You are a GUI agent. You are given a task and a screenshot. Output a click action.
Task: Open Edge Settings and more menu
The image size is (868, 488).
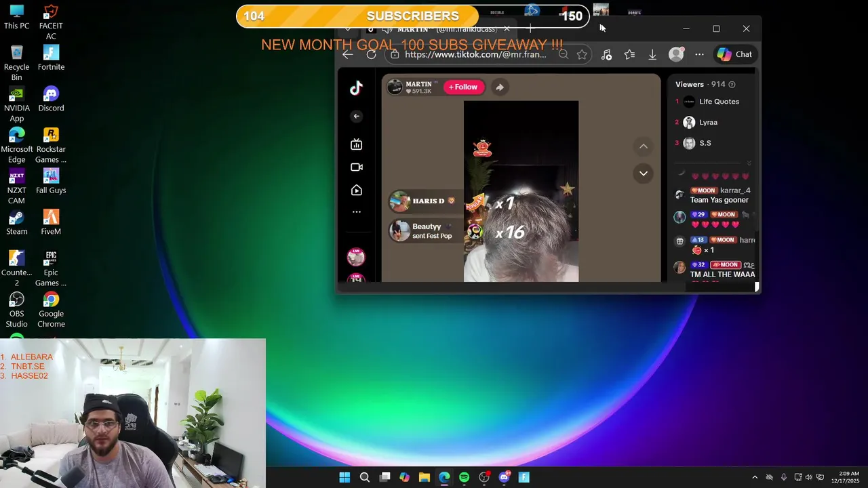click(x=699, y=54)
